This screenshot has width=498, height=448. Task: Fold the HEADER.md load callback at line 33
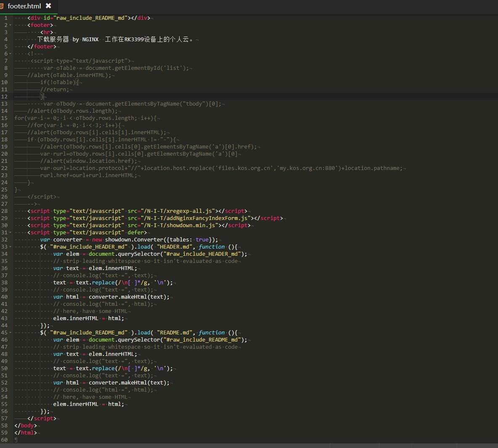10,247
